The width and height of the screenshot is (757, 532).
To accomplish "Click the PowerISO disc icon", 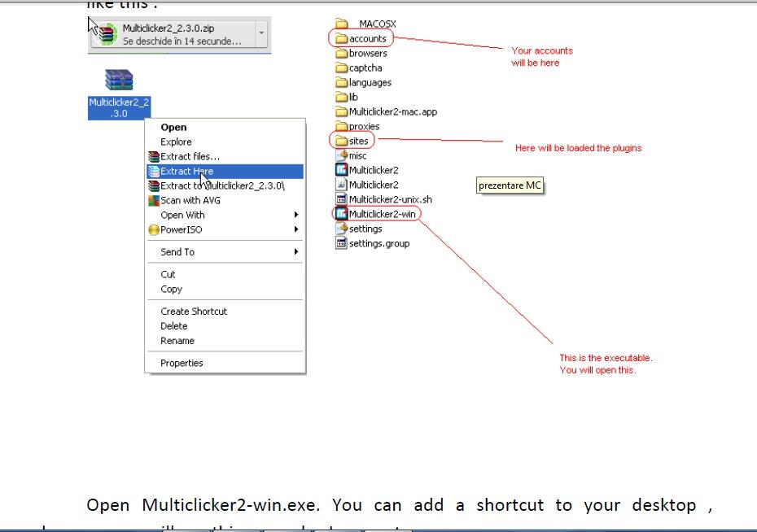I will coord(154,229).
